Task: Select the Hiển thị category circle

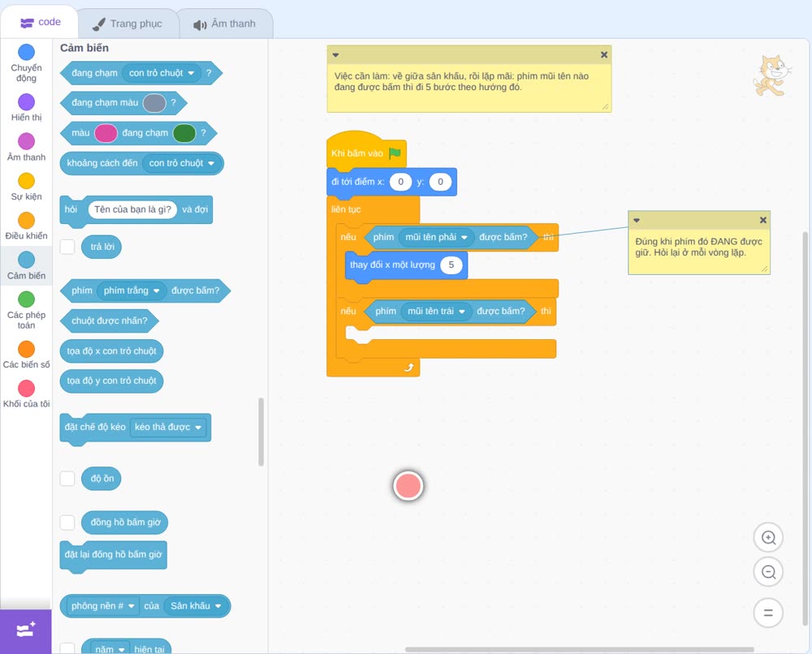Action: tap(27, 101)
